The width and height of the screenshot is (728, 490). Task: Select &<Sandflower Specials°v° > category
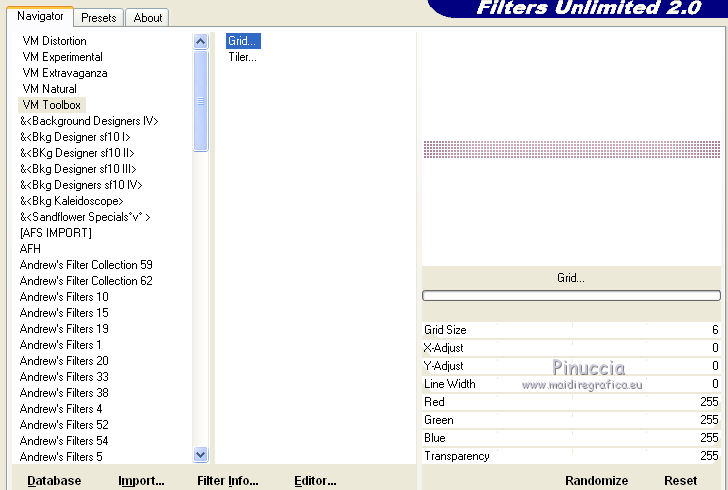(x=85, y=217)
